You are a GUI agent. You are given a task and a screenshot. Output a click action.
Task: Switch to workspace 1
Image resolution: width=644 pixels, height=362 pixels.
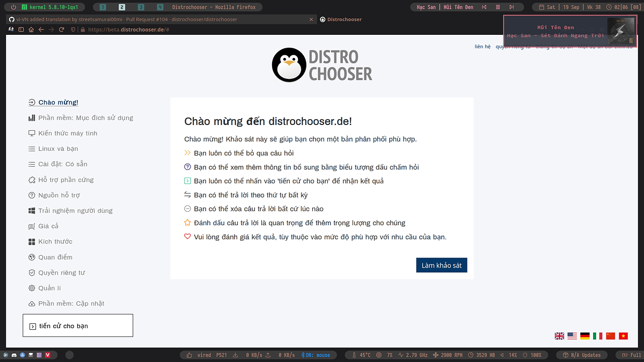(x=103, y=8)
